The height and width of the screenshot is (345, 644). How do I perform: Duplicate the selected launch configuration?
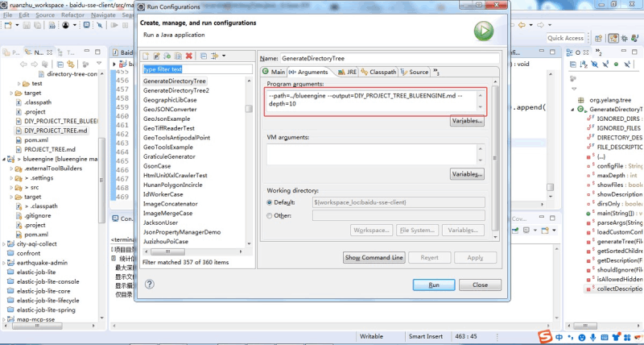click(178, 56)
